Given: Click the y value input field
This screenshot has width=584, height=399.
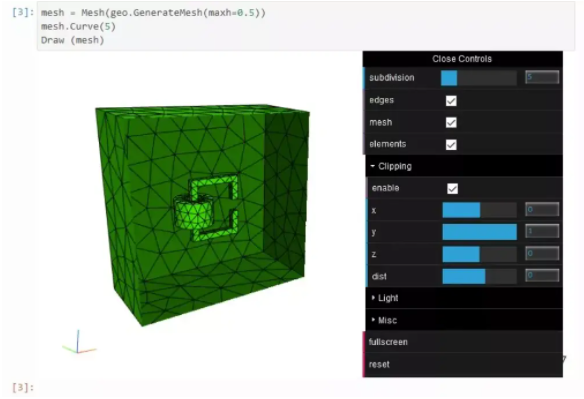Looking at the screenshot, I should click(542, 231).
